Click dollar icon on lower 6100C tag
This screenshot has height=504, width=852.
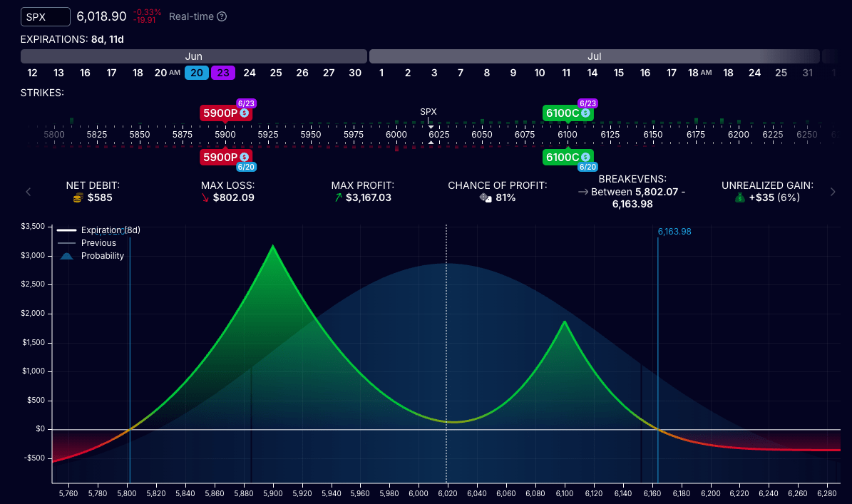coord(585,157)
